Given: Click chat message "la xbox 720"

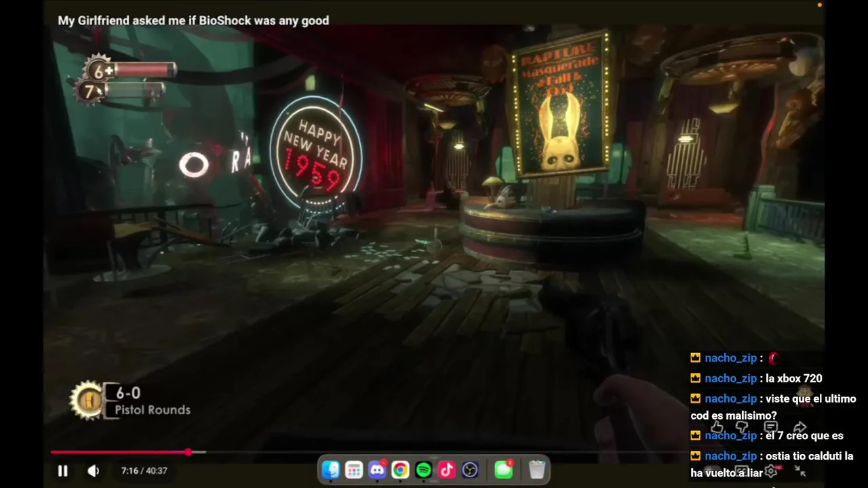Looking at the screenshot, I should [x=794, y=378].
